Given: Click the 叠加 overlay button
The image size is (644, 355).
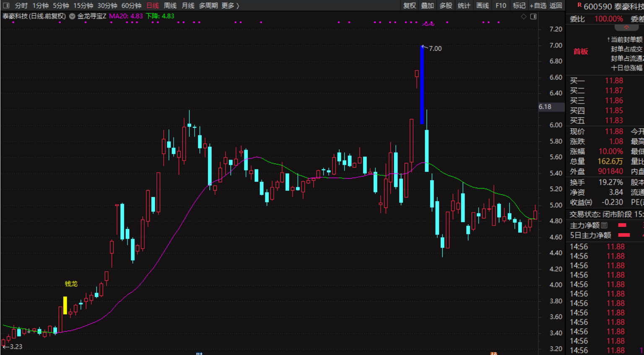Looking at the screenshot, I should (427, 5).
